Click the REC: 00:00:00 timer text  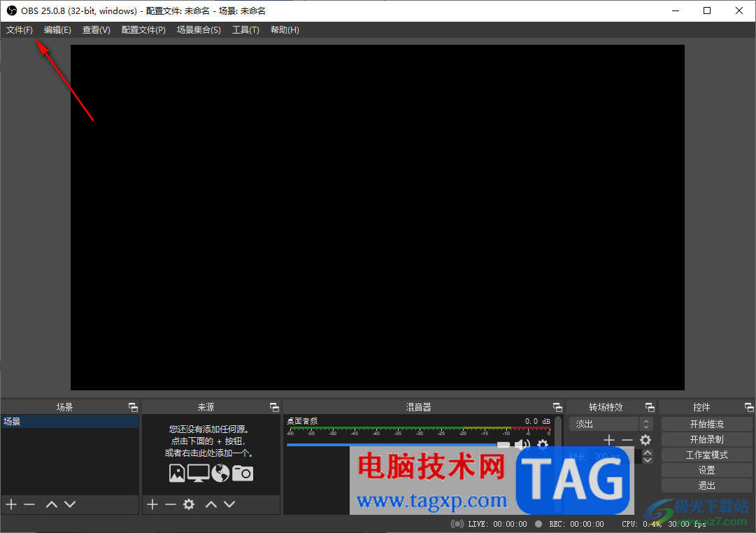pos(577,524)
